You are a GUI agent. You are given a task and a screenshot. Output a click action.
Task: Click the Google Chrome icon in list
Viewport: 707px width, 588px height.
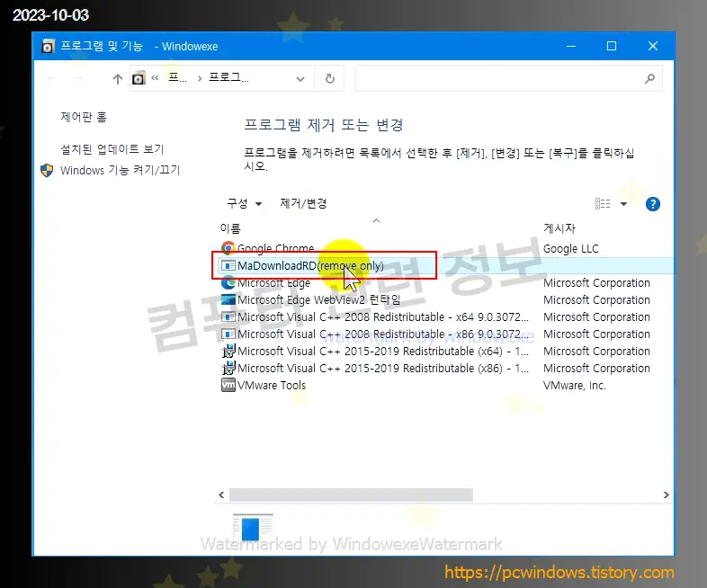pyautogui.click(x=228, y=248)
